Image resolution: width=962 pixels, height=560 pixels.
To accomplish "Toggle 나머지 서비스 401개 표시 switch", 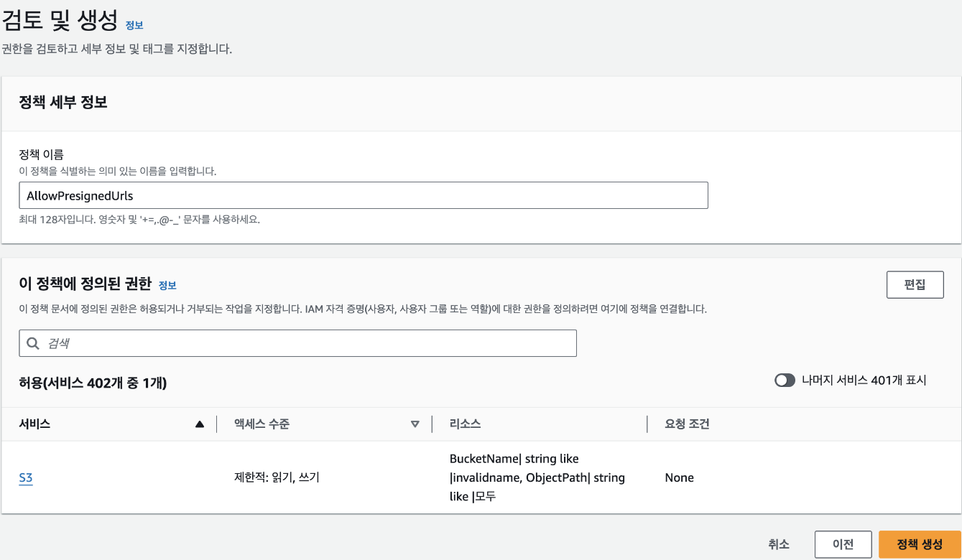I will click(x=785, y=381).
